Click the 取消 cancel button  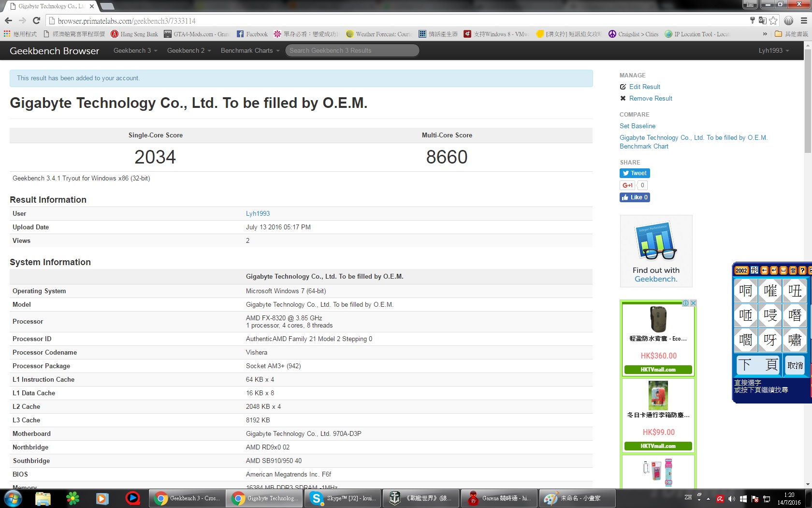pyautogui.click(x=795, y=365)
